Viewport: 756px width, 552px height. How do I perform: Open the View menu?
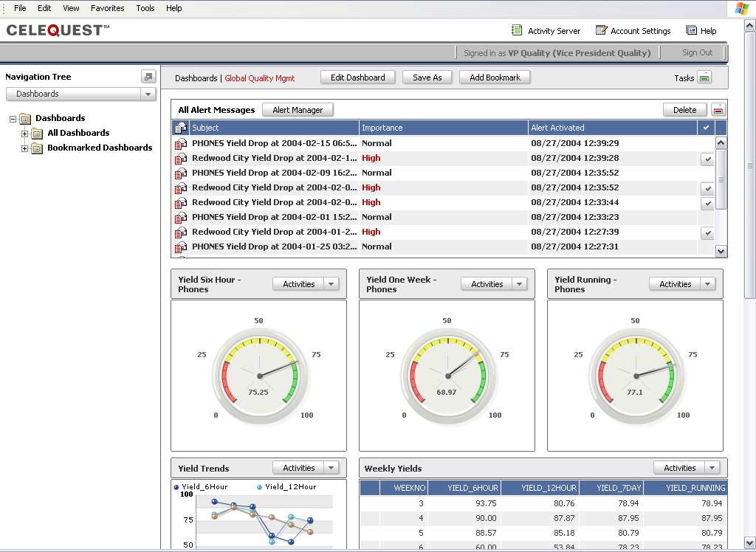point(71,8)
